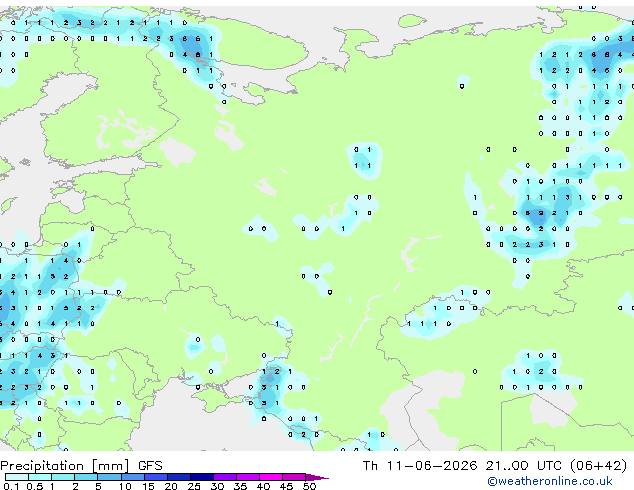The width and height of the screenshot is (634, 490).
Task: Pick the legend swatch between 15 and 20
Action: 156,477
